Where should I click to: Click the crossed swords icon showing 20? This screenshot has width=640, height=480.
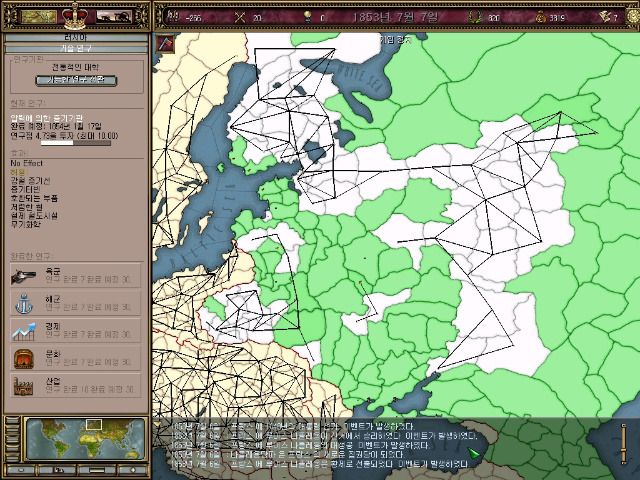tap(240, 17)
